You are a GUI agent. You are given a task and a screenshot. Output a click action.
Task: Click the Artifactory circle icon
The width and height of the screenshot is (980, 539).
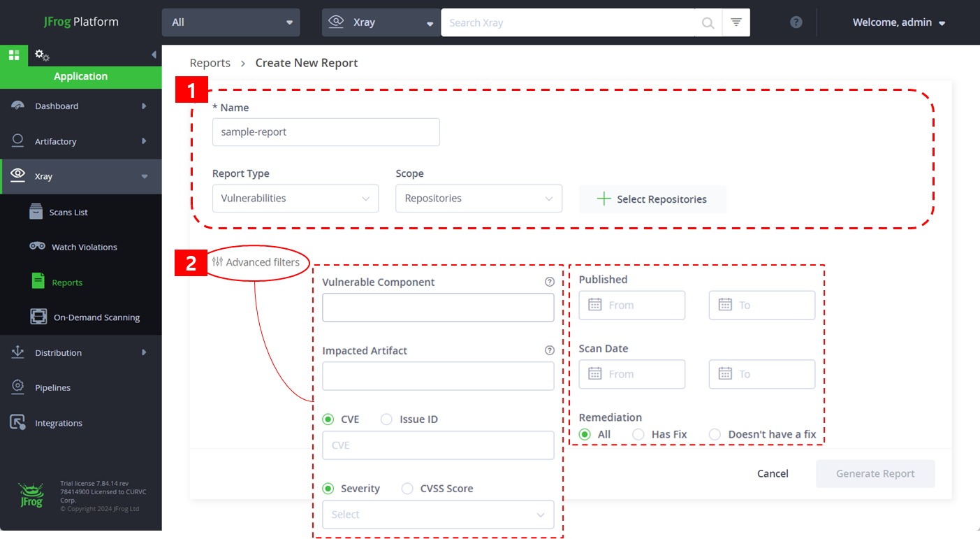click(x=18, y=141)
